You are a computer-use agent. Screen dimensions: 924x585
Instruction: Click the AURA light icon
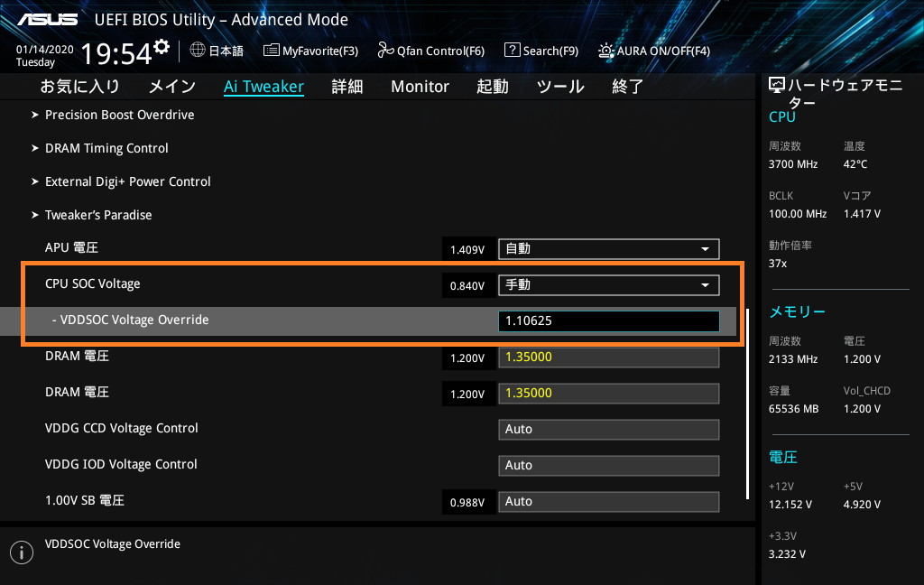[x=605, y=51]
